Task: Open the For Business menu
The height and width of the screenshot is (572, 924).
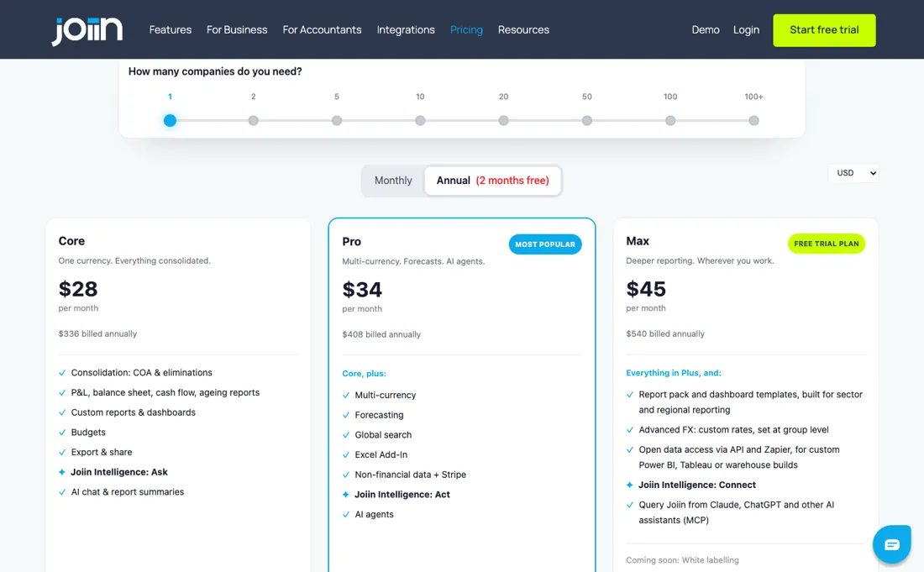Action: coord(237,29)
